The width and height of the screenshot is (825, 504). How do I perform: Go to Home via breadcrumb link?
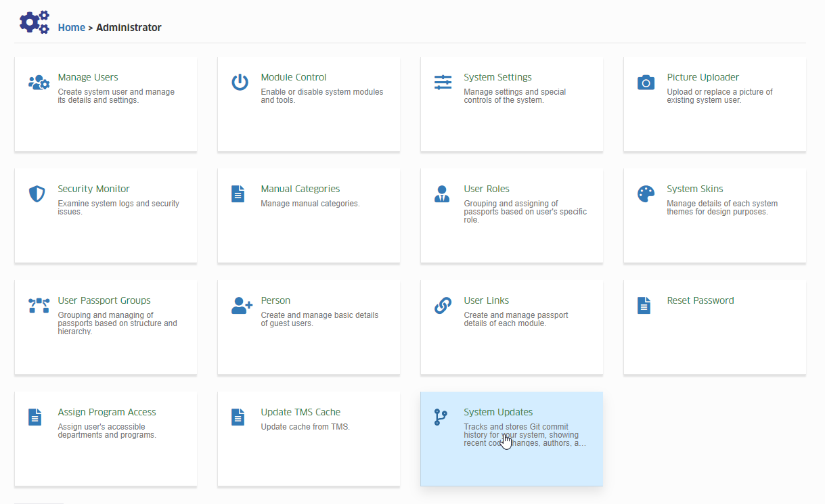tap(72, 28)
